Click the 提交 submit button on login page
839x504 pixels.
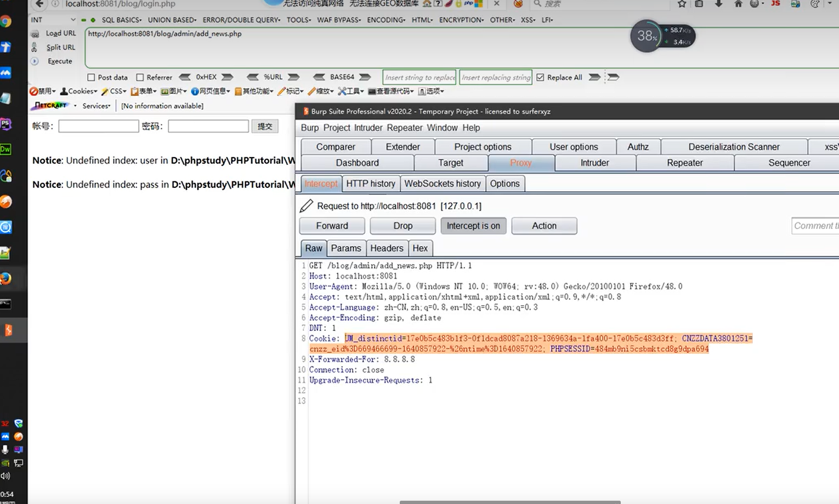(x=265, y=126)
